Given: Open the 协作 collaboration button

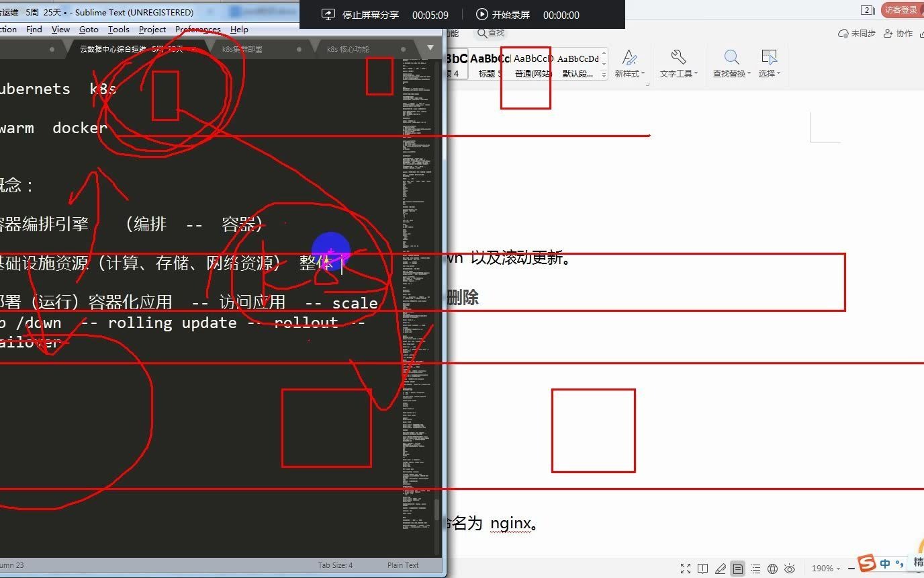Looking at the screenshot, I should click(898, 33).
